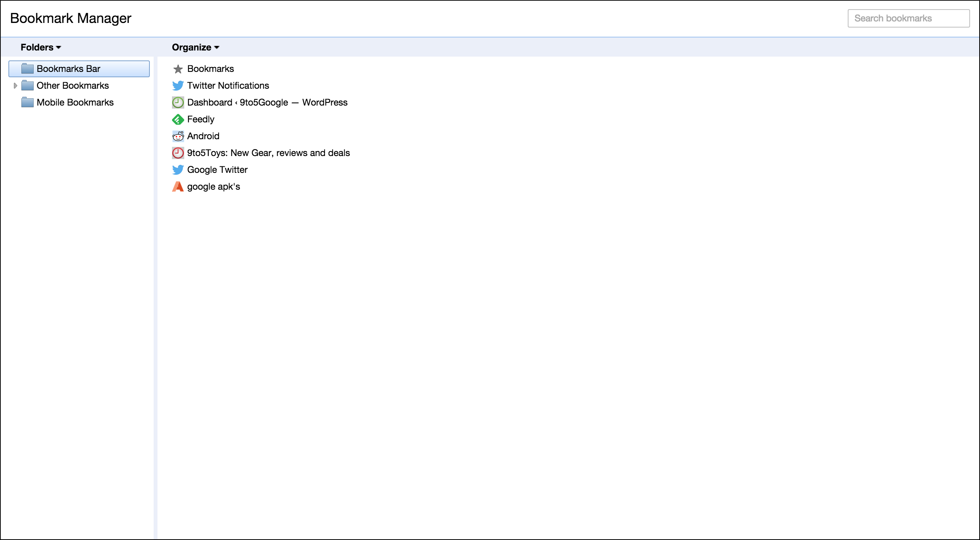Select the Other Bookmarks folder
Screen dimensions: 980x540
(73, 86)
